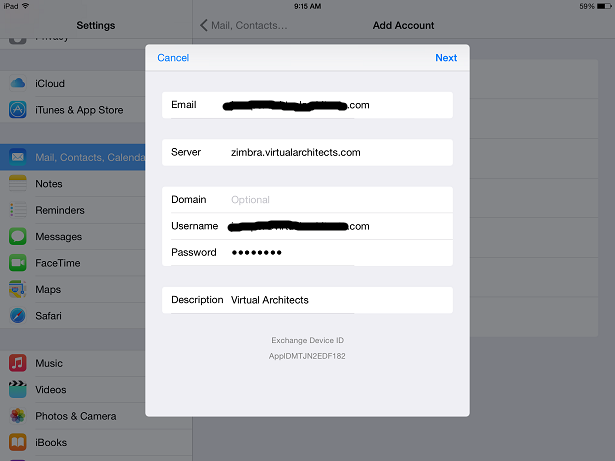The image size is (615, 461).
Task: Open FaceTime settings row
Action: click(x=73, y=263)
